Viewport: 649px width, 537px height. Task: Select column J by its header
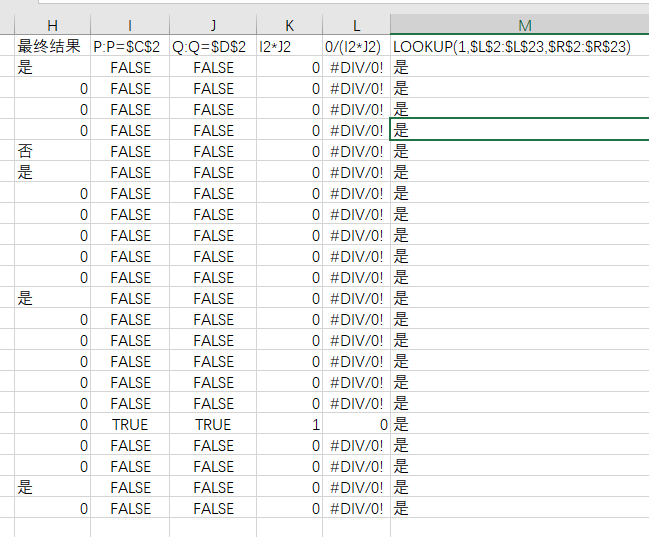pos(213,25)
